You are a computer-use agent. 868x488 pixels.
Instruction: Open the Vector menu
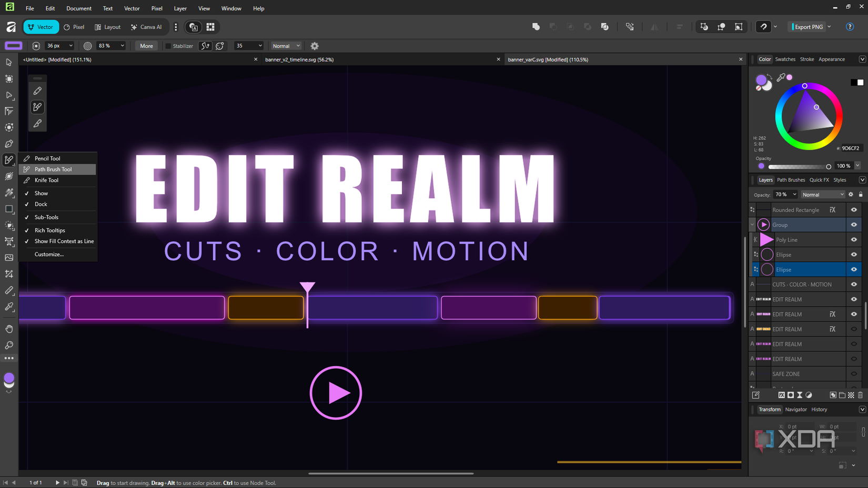pyautogui.click(x=132, y=8)
